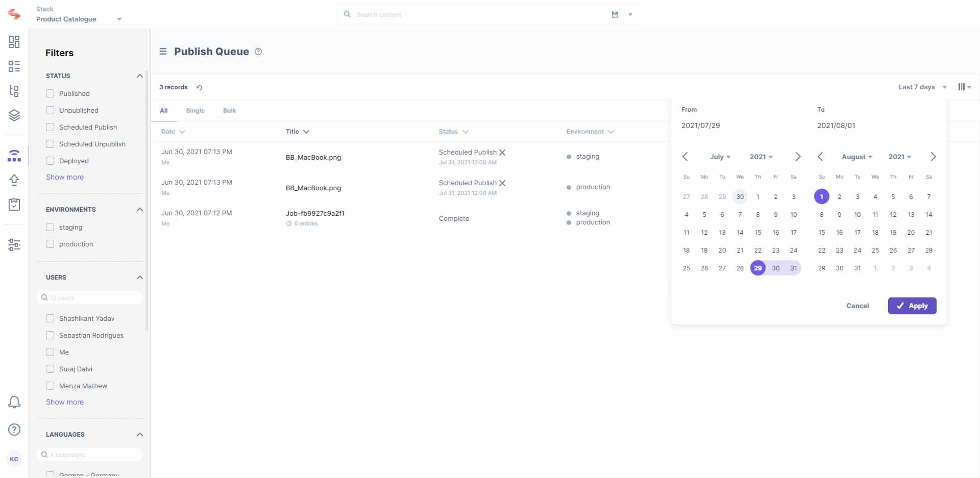
Task: Select the Publish Queue icon in sidebar
Action: click(x=14, y=156)
